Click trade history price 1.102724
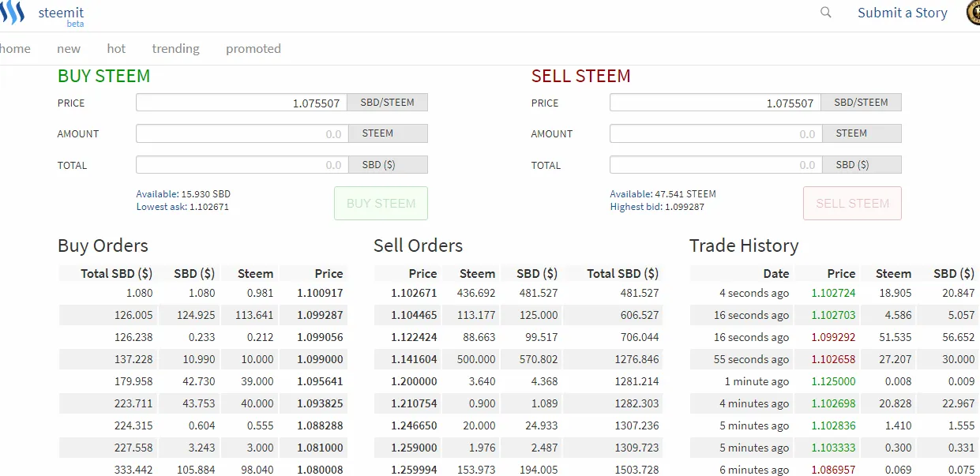The height and width of the screenshot is (476, 980). 834,293
